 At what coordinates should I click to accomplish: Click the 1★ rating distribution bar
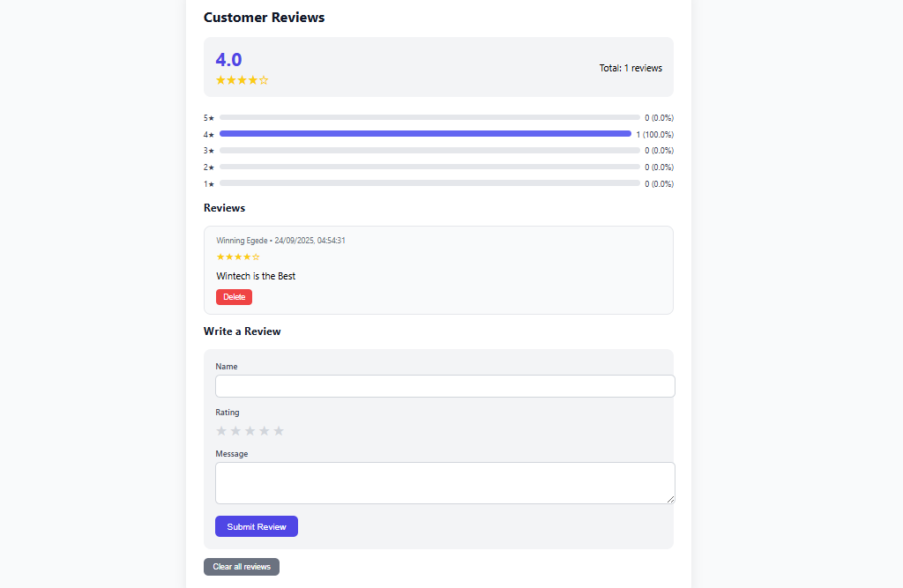pos(429,183)
